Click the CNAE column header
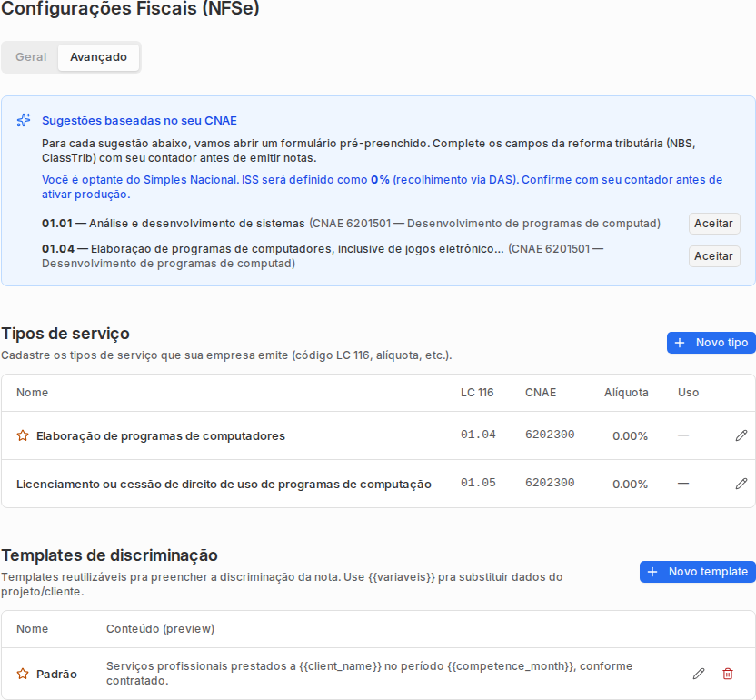756x700 pixels. (x=541, y=392)
